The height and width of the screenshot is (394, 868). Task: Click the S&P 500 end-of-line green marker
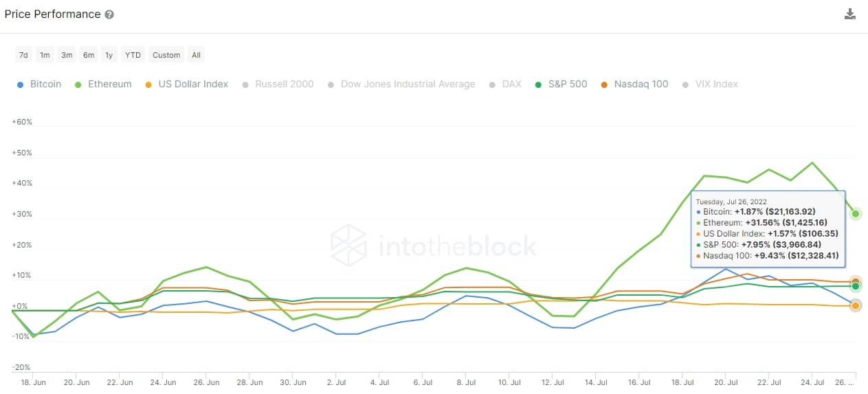coord(856,286)
